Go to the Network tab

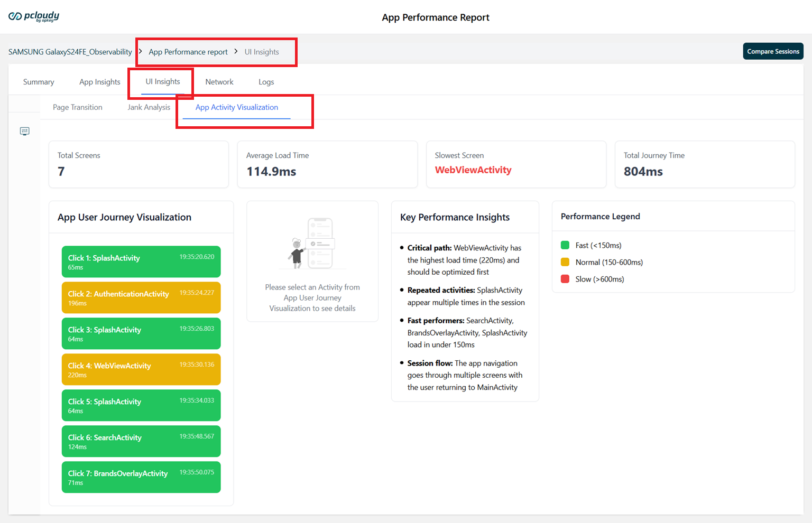click(x=219, y=82)
